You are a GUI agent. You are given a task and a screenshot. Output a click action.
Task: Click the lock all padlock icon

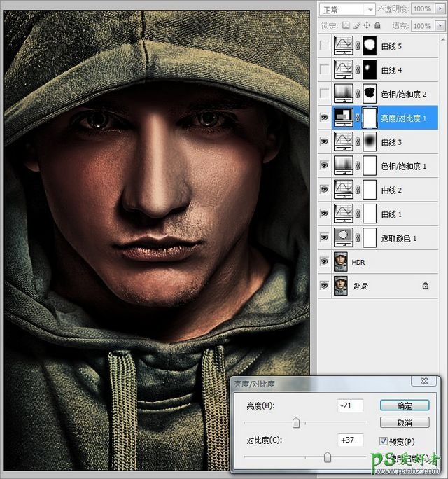(377, 26)
